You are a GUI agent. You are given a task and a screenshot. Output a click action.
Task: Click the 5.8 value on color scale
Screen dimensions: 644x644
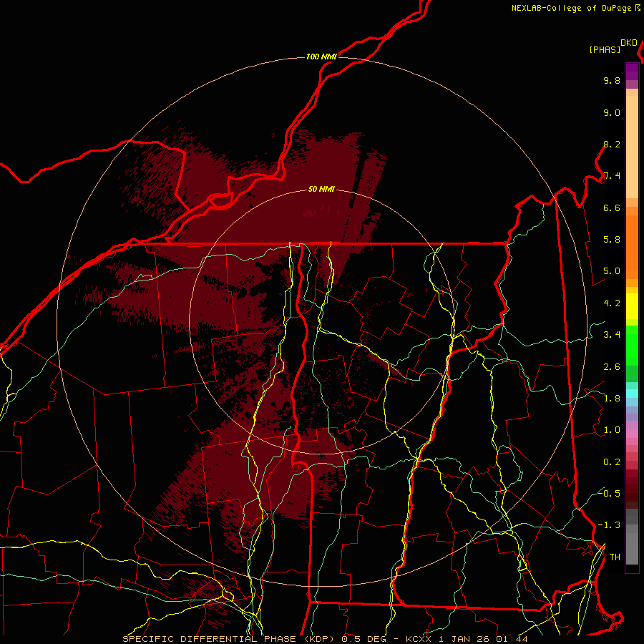612,240
